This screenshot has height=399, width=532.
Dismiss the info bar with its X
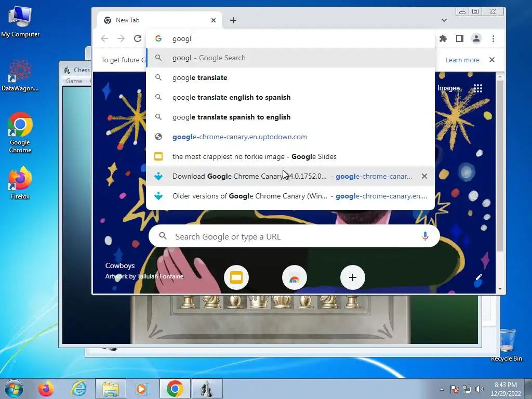click(491, 60)
